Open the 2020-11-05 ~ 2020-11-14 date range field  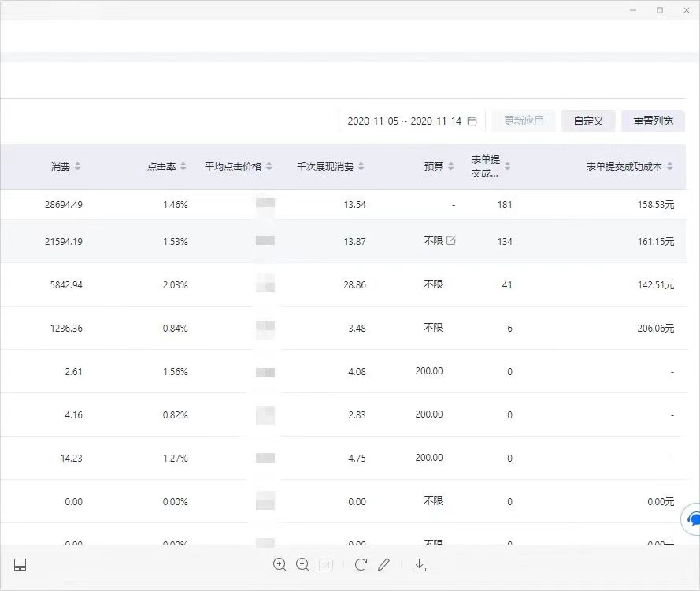coord(404,121)
